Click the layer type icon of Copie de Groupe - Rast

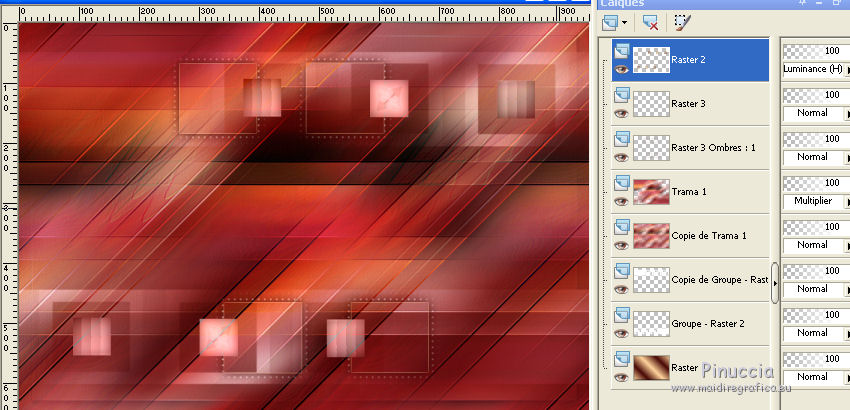coord(622,271)
